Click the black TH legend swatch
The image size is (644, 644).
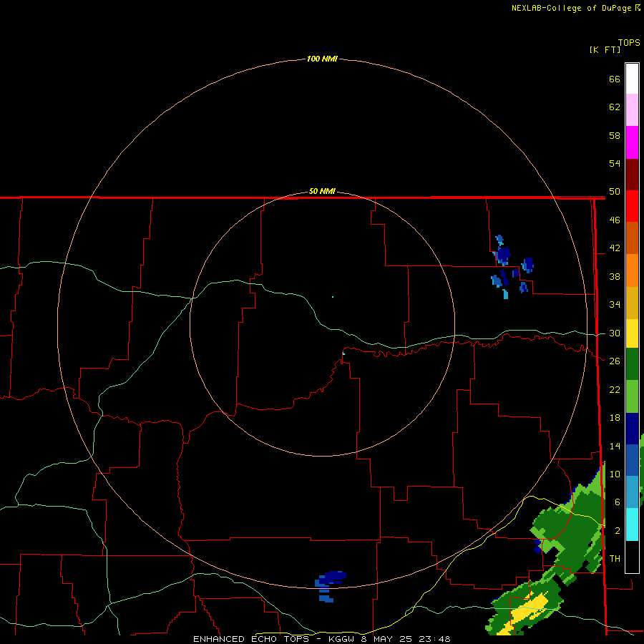[x=632, y=557]
